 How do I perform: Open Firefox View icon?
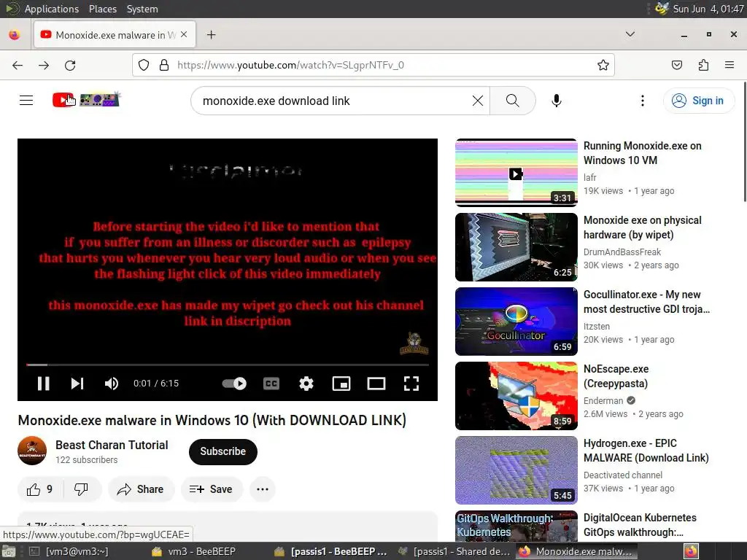(x=15, y=35)
